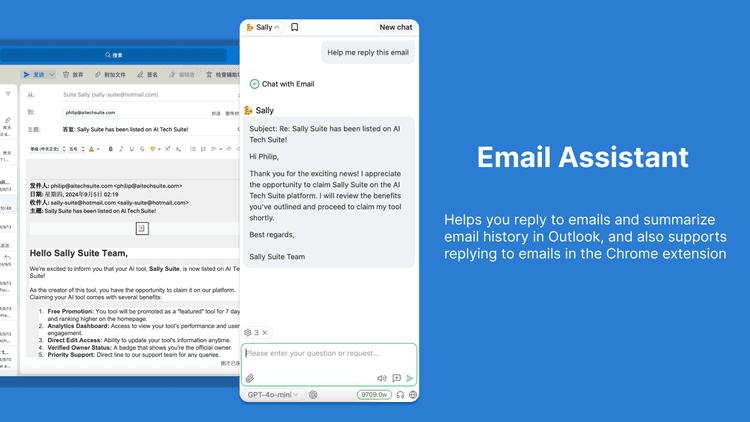Image resolution: width=750 pixels, height=422 pixels.
Task: Open the GPT-4o-mini model dropdown
Action: (274, 395)
